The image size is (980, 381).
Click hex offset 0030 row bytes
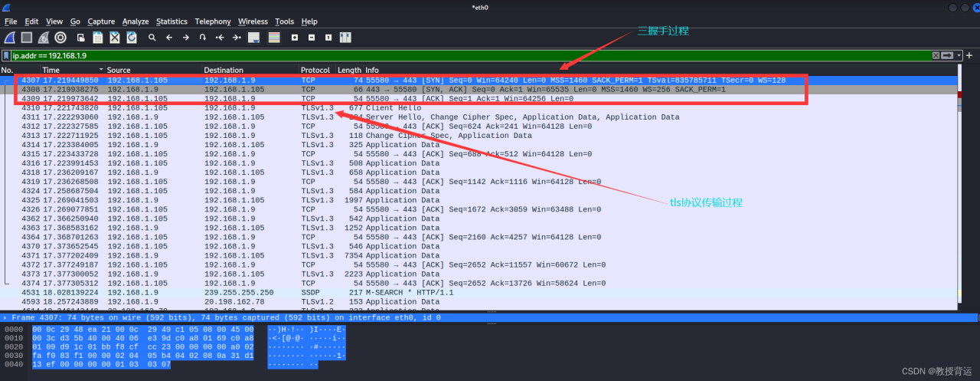[143, 355]
